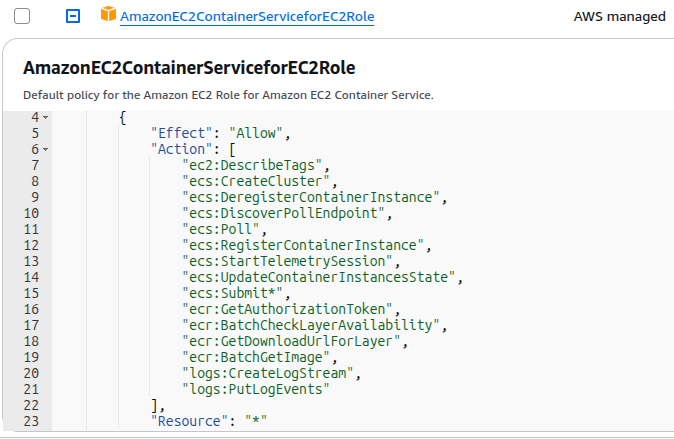The width and height of the screenshot is (674, 439).
Task: Click the "ecs:Submit*" action entry
Action: point(232,294)
